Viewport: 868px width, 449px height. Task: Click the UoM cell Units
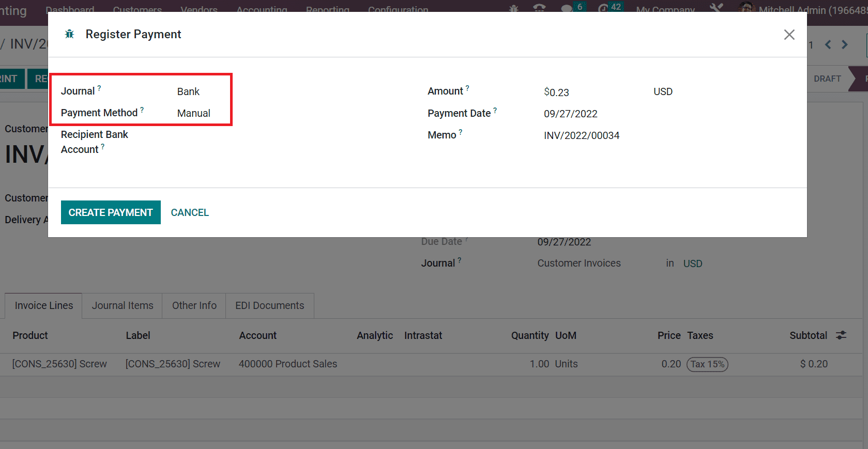coord(566,364)
